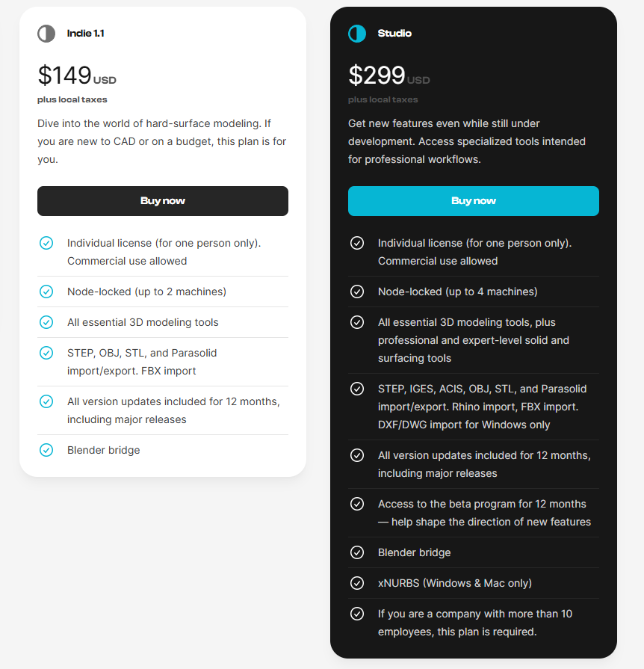Image resolution: width=644 pixels, height=669 pixels.
Task: Click Buy now for the Indie plan
Action: coord(163,201)
